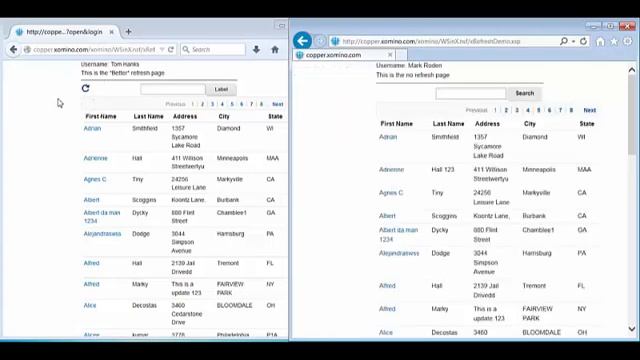Screen dimensions: 640x360
Task: Open 'Albert da man 1234' link in Firefox
Action: [x=102, y=217]
